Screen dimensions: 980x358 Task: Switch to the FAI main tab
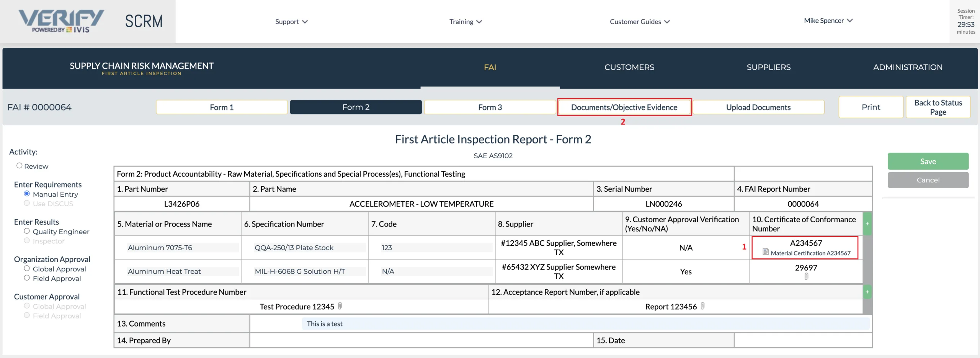[490, 67]
